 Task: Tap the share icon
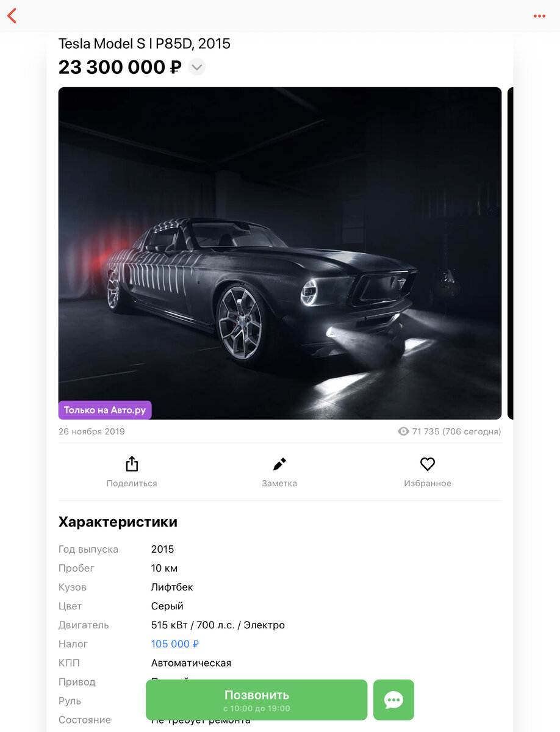pos(132,464)
